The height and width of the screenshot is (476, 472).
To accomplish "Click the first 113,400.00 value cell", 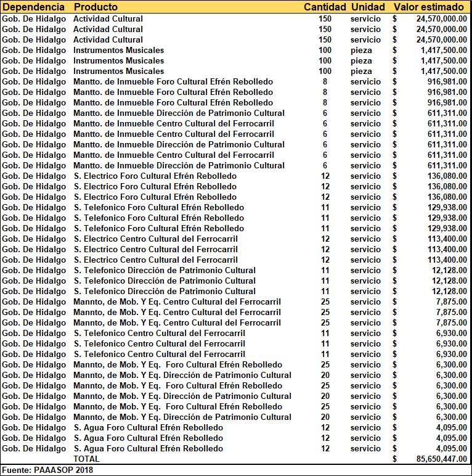I will (x=447, y=239).
